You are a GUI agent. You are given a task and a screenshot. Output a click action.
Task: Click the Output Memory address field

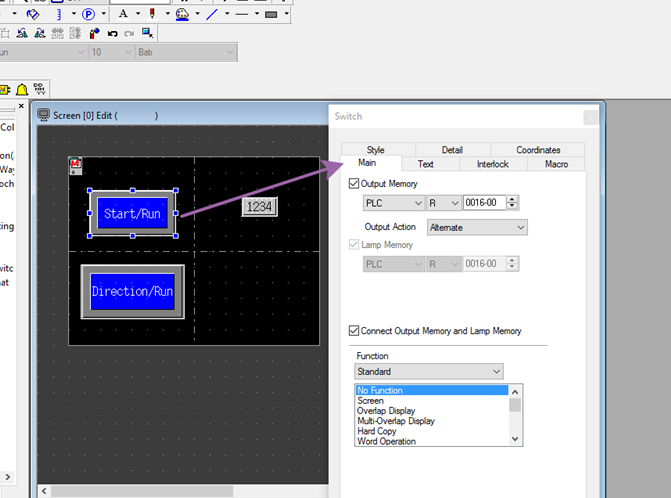(x=484, y=203)
